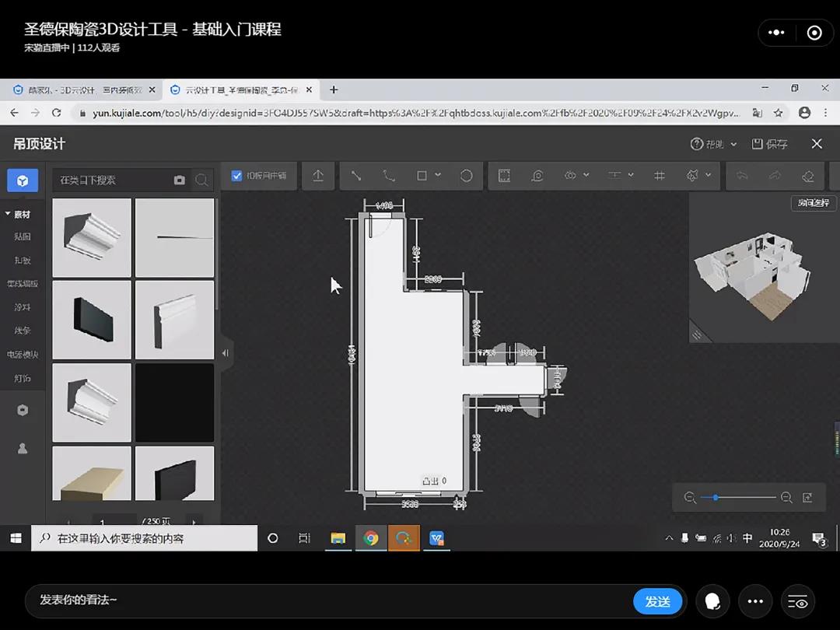
Task: Click the fit-to-screen icon beside zoom slider
Action: pos(807,498)
